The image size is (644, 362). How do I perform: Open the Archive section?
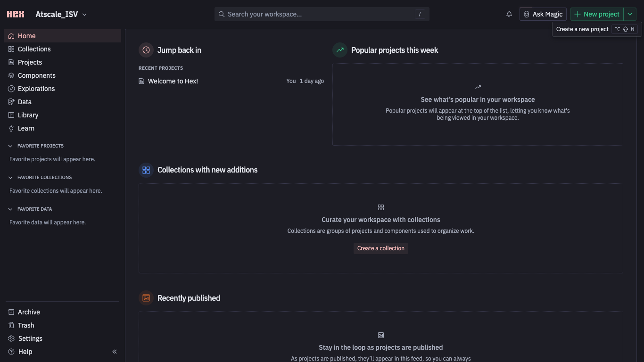[x=29, y=312]
